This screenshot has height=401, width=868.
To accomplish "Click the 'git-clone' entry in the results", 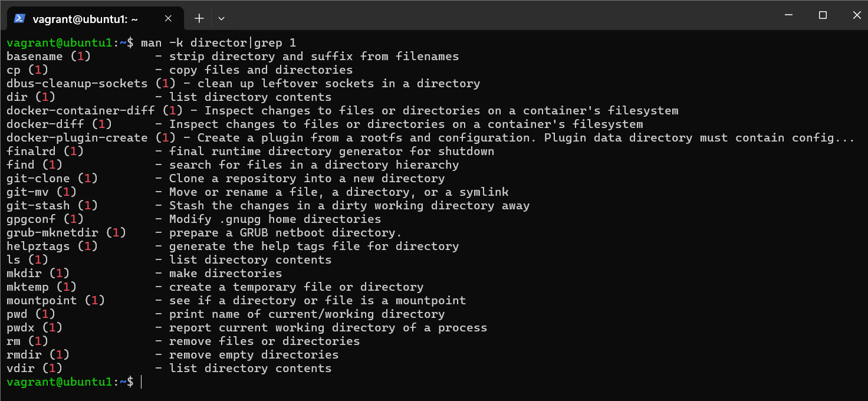I will 38,179.
